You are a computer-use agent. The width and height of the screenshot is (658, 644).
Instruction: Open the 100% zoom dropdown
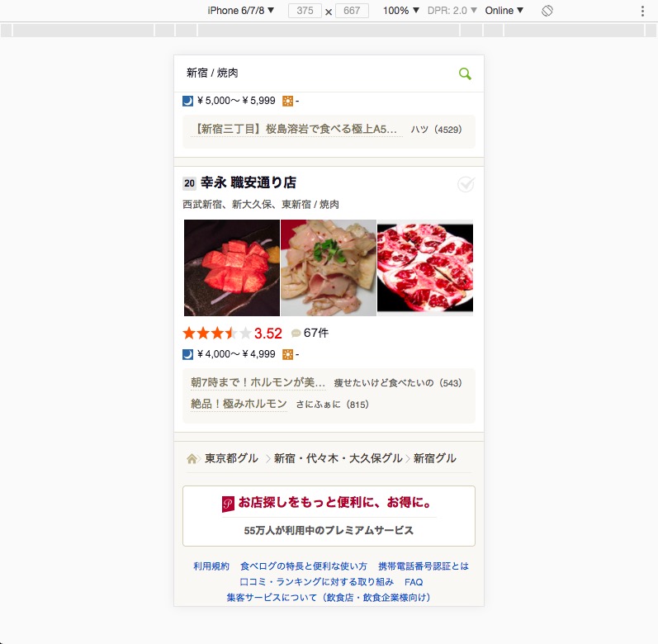[x=400, y=11]
